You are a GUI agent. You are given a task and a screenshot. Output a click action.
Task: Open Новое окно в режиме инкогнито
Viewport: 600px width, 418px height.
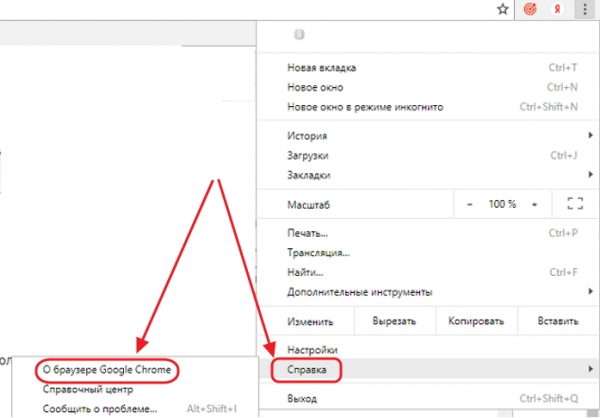(x=364, y=106)
